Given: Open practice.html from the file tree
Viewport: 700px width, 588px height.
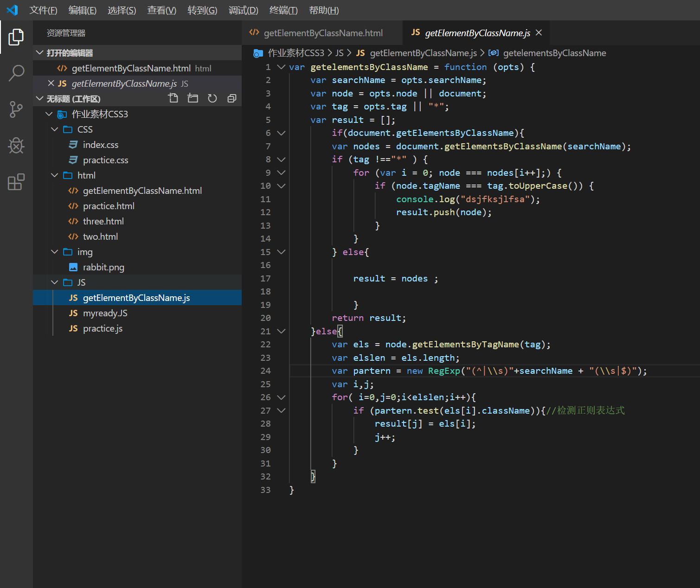Looking at the screenshot, I should click(137, 206).
